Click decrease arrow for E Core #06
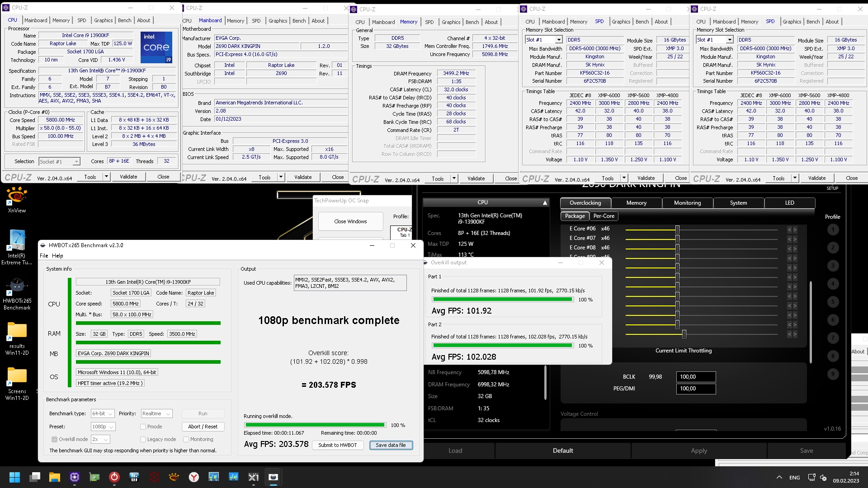The image size is (868, 488). click(x=789, y=230)
